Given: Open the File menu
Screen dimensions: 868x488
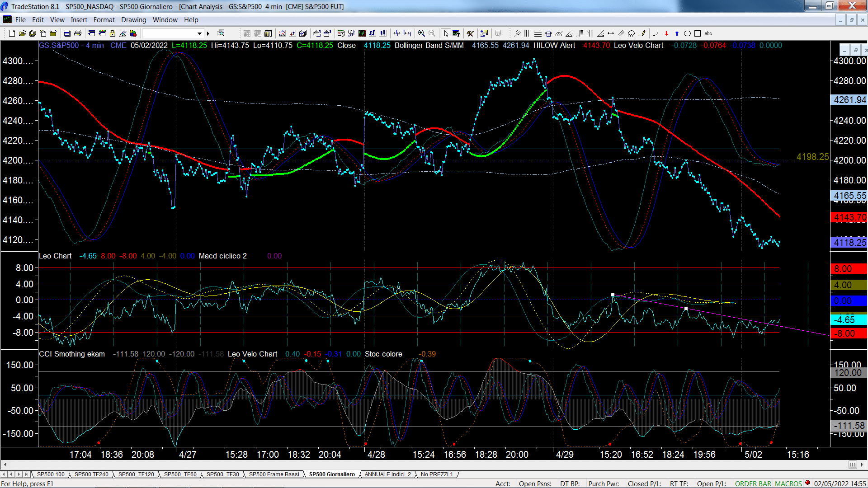Looking at the screenshot, I should [20, 20].
